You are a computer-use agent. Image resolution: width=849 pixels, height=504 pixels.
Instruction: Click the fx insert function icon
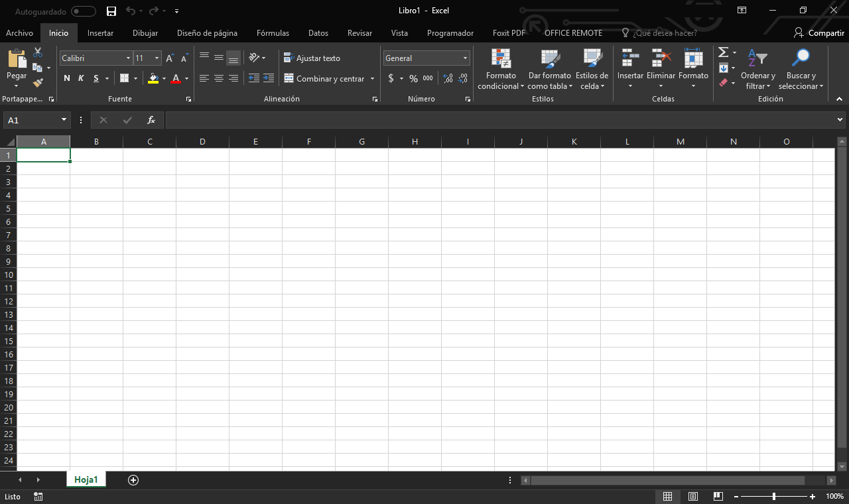point(151,120)
